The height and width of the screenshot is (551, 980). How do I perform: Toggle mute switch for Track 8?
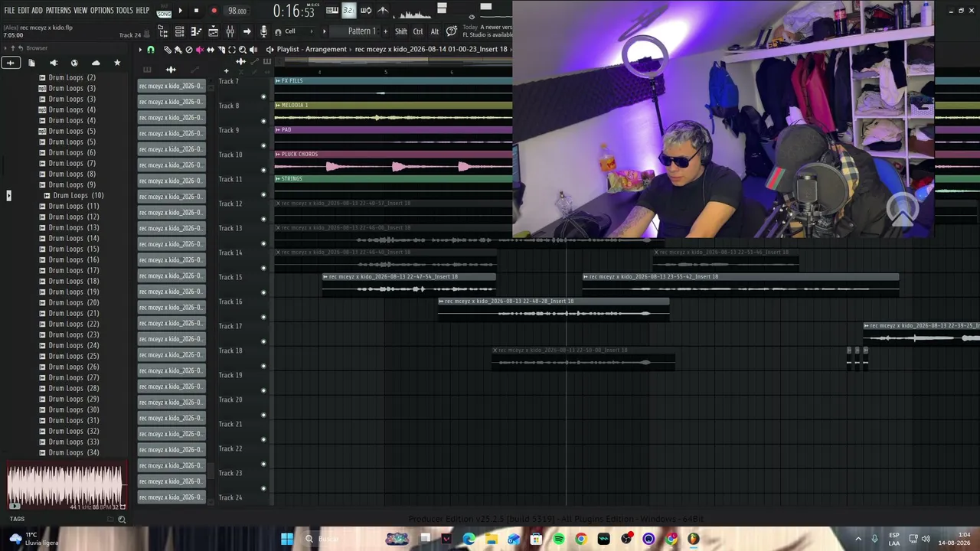(264, 121)
